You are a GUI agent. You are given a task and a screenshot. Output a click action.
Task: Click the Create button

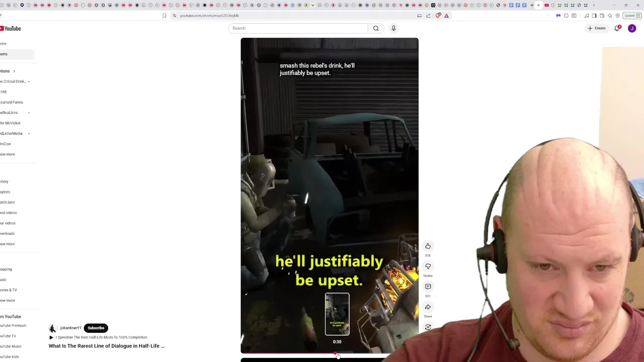[597, 28]
